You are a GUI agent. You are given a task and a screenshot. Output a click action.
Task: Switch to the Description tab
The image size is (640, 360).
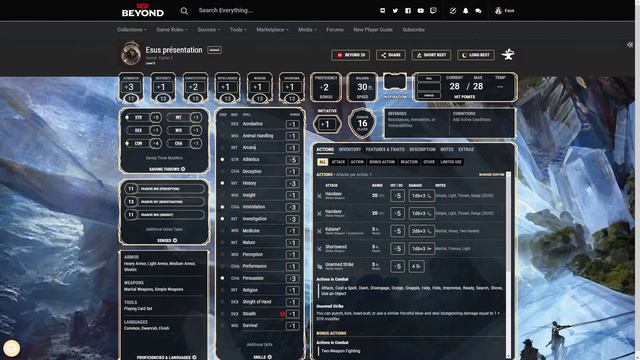pyautogui.click(x=422, y=149)
